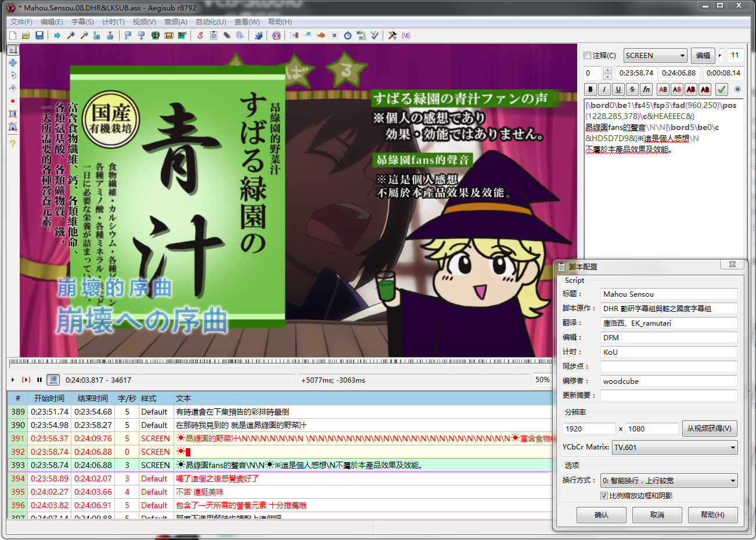This screenshot has height=540, width=756.
Task: Click the pink tag-hiding mode icon
Action: [x=405, y=35]
